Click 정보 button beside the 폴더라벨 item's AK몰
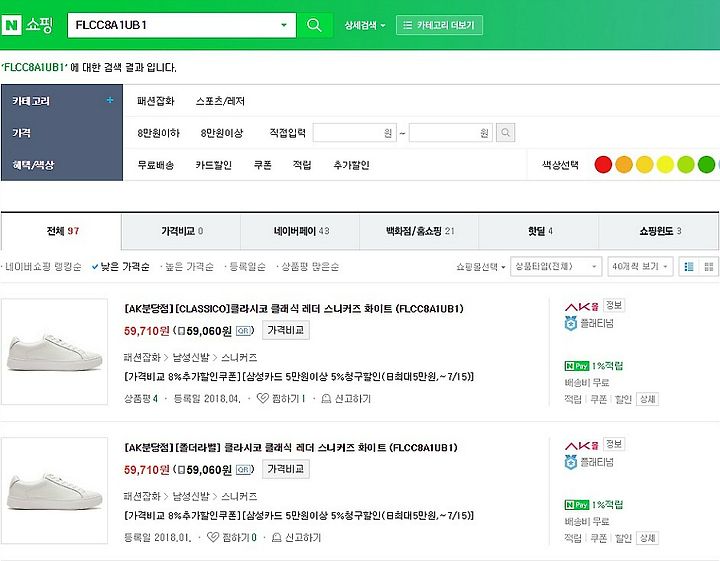720x561 pixels. tap(613, 444)
